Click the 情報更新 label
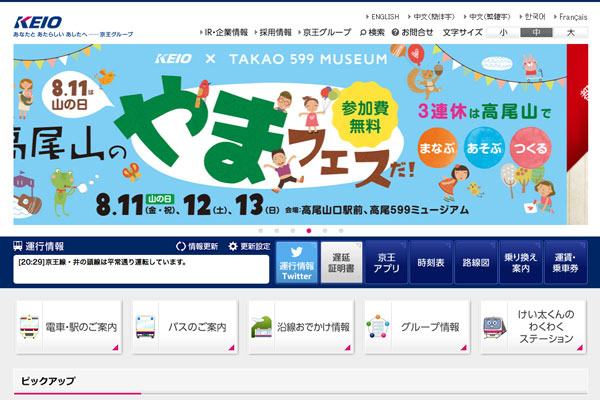Viewport: 600px width, 400px height. point(203,247)
